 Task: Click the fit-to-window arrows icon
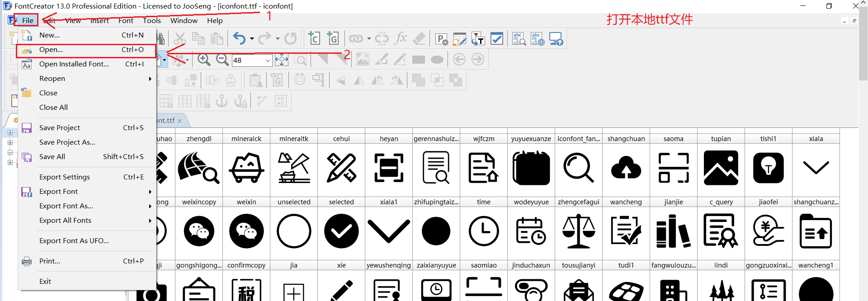coord(282,60)
